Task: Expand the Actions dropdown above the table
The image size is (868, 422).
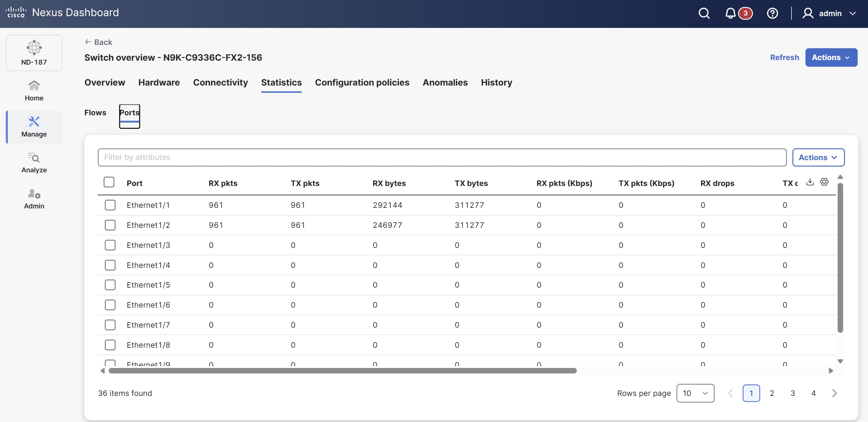Action: (819, 157)
